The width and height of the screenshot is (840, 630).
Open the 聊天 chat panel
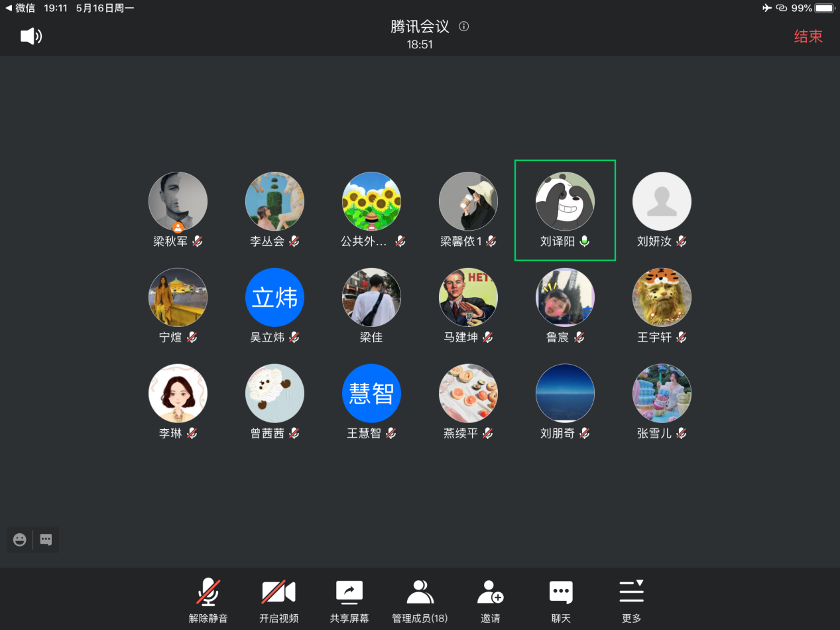pos(561,592)
